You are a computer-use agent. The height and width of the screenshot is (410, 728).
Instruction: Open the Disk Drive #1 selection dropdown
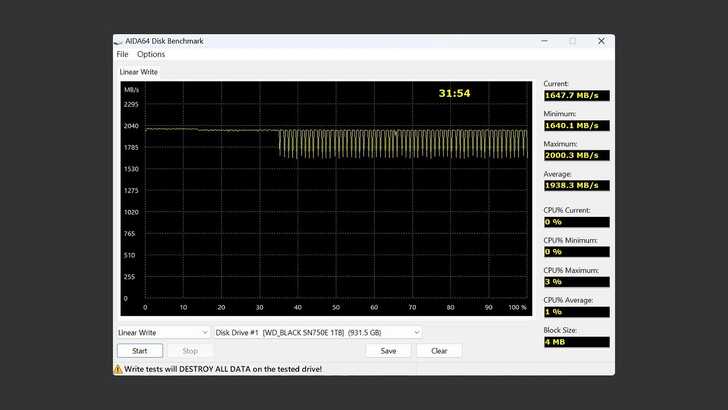coord(318,332)
